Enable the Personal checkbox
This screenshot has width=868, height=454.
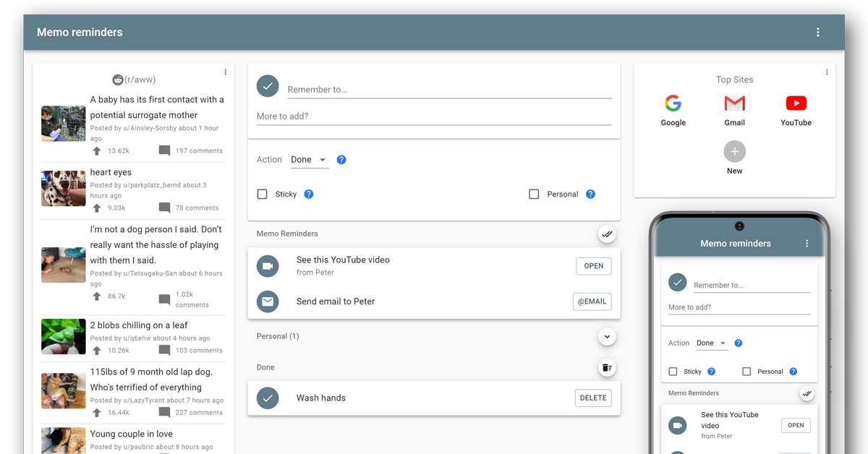534,194
